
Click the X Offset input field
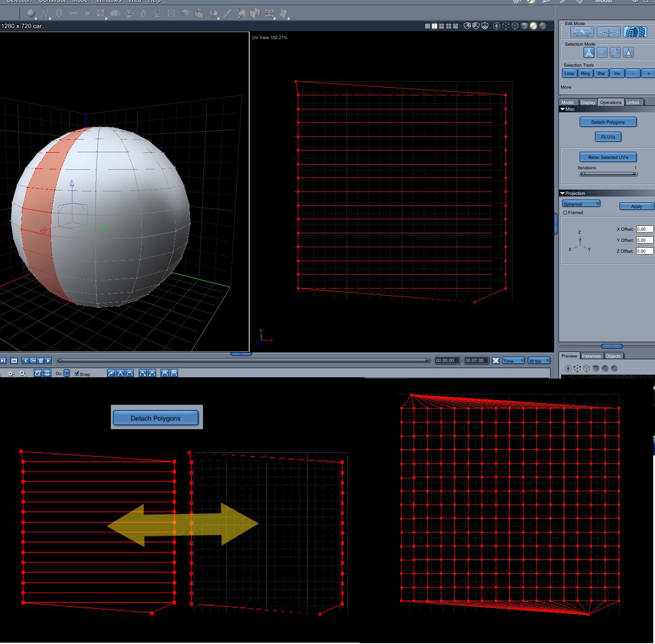[x=644, y=229]
